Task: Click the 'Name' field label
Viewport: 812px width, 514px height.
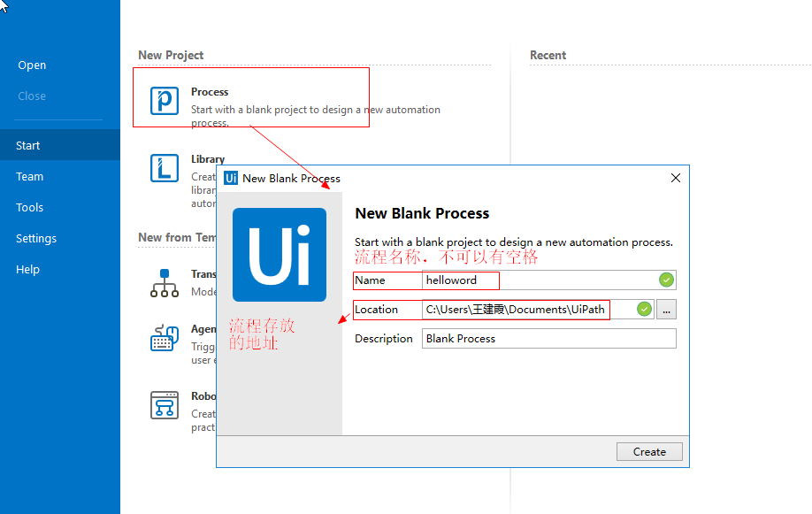Action: tap(370, 280)
